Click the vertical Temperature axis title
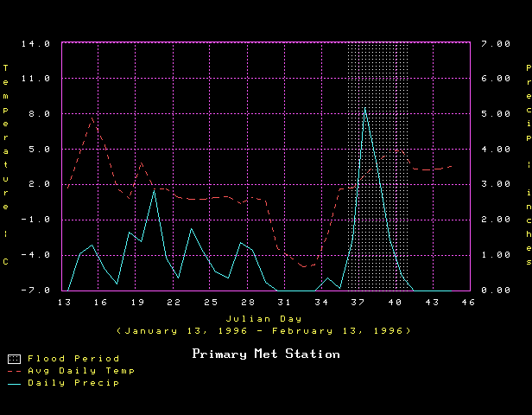 click(x=6, y=164)
